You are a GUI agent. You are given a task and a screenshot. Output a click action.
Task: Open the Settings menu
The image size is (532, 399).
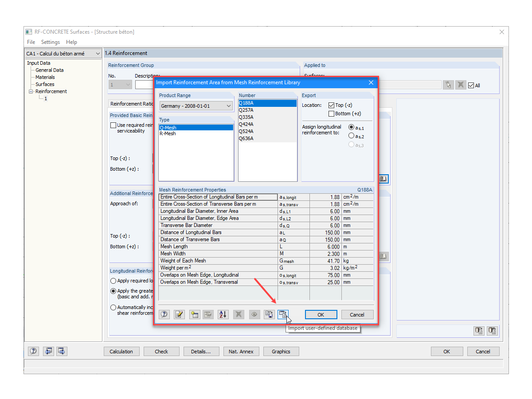click(51, 42)
